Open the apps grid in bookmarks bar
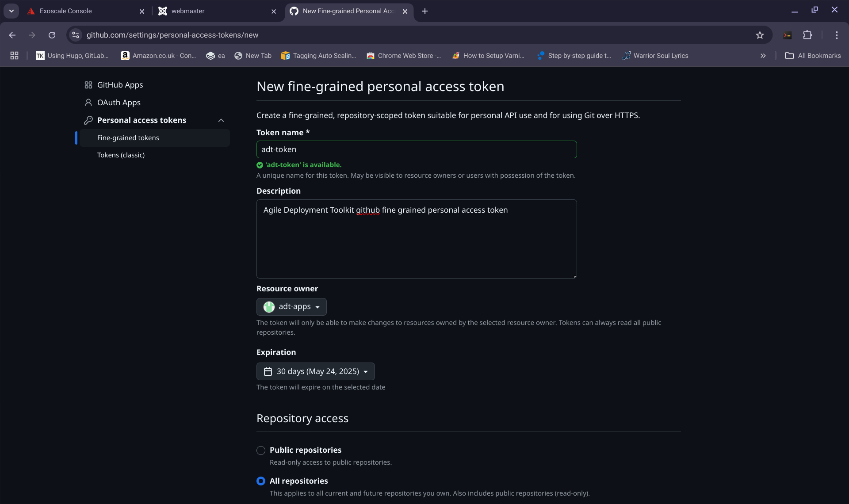Image resolution: width=849 pixels, height=504 pixels. pos(14,55)
